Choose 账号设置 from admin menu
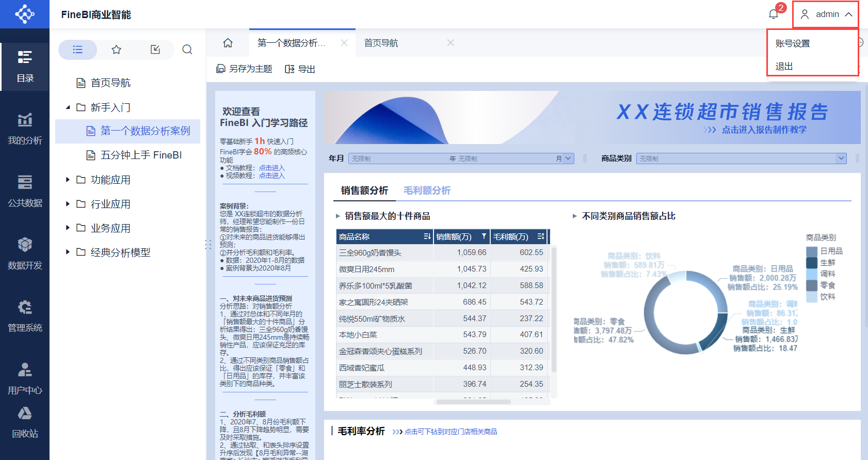The image size is (868, 460). [x=793, y=43]
